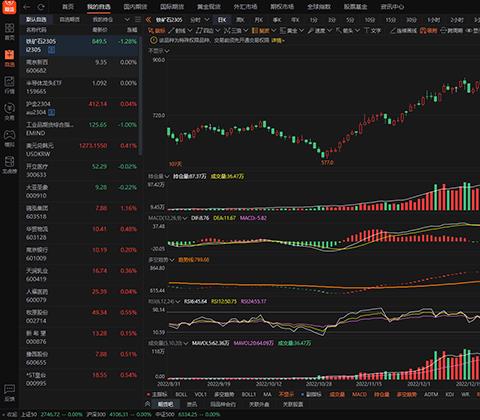Toggle the BOLL main indicator

pos(181,394)
